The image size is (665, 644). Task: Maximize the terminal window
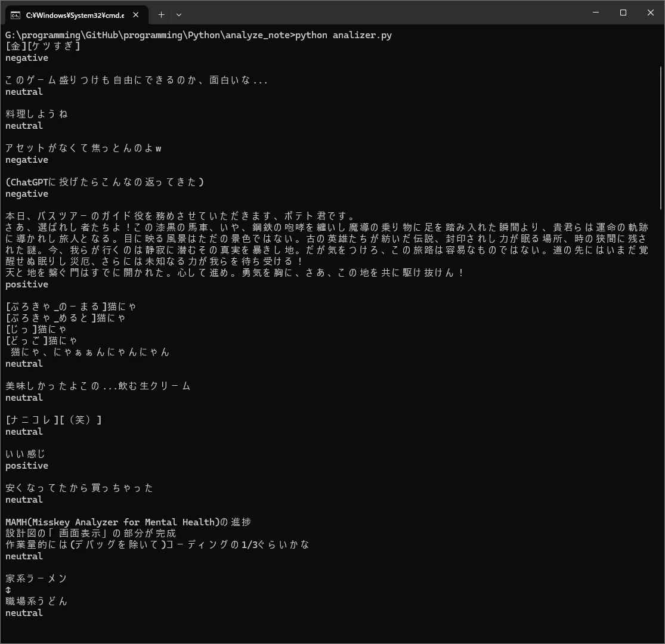click(623, 13)
